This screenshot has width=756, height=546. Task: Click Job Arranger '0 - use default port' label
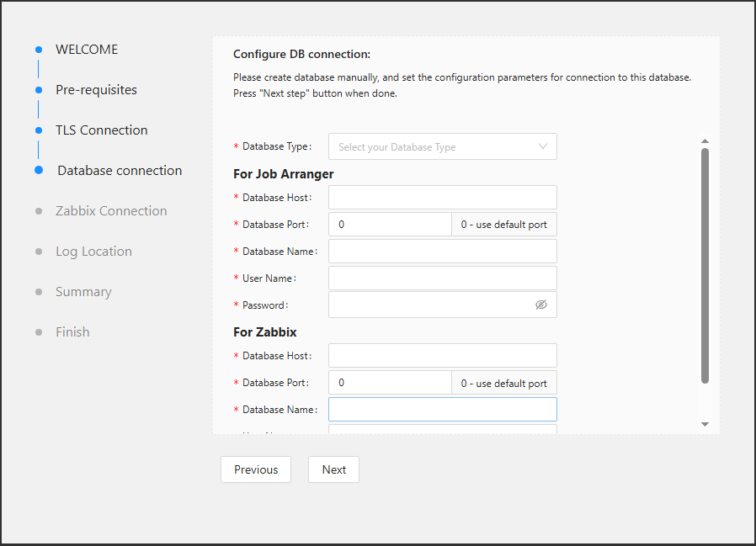(x=503, y=225)
